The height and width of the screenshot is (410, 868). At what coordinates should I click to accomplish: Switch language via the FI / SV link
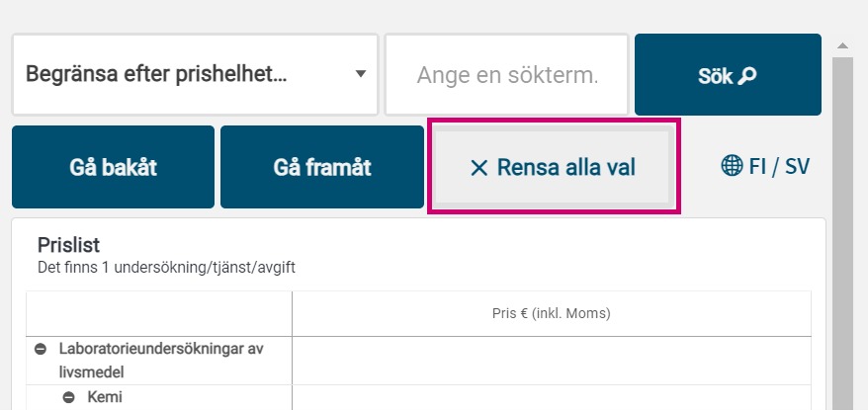pyautogui.click(x=779, y=166)
